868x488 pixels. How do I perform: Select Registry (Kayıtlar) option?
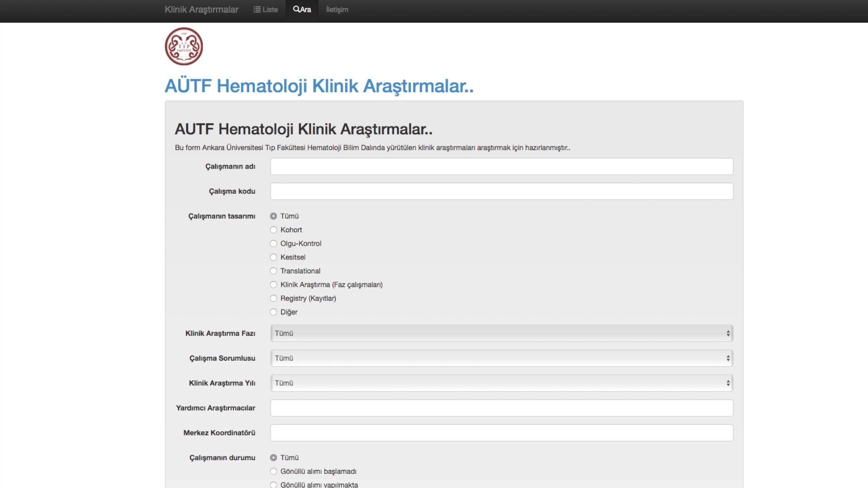pyautogui.click(x=274, y=298)
